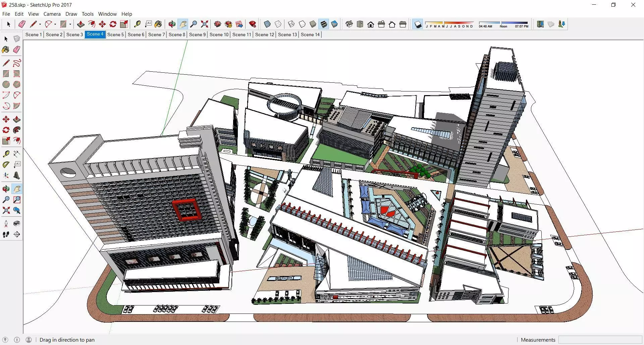
Task: Select the Text label tool in top toolbar
Action: click(x=148, y=24)
